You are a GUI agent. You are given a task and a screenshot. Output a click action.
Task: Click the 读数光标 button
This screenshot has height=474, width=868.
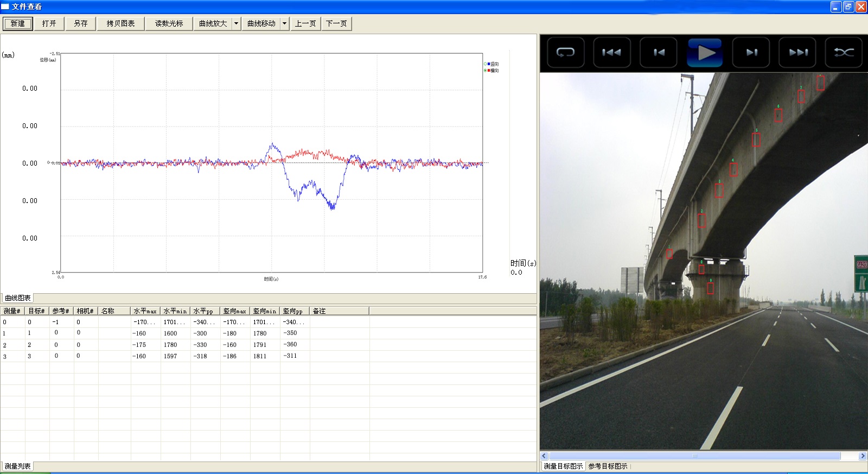click(x=169, y=23)
